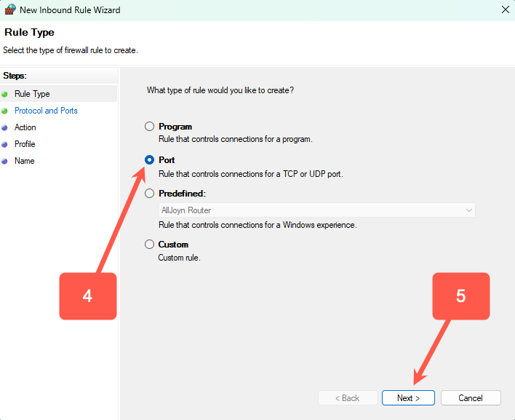Close the New Inbound Rule Wizard window
This screenshot has height=420, width=515.
coord(505,10)
